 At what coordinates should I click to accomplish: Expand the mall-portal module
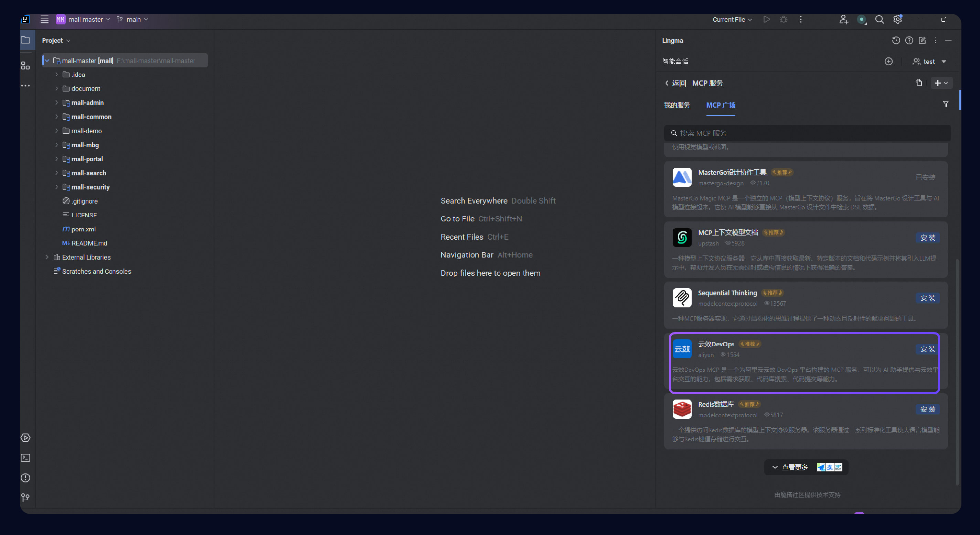click(x=57, y=159)
